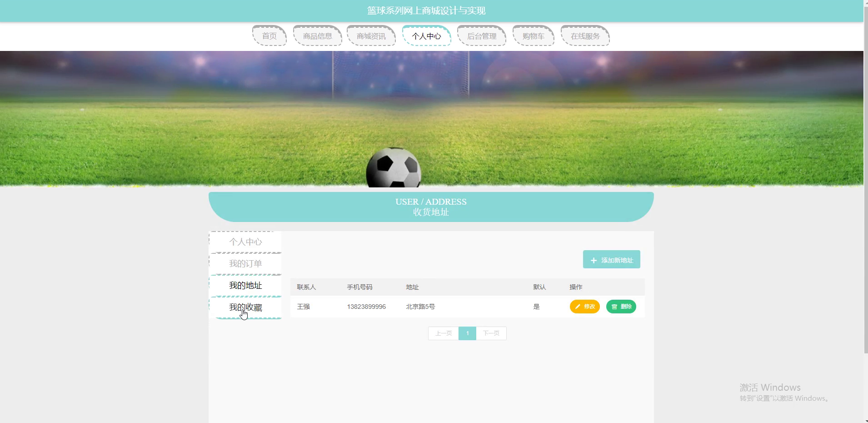The width and height of the screenshot is (868, 423).
Task: Click the 手机号码 column header
Action: pyautogui.click(x=359, y=287)
